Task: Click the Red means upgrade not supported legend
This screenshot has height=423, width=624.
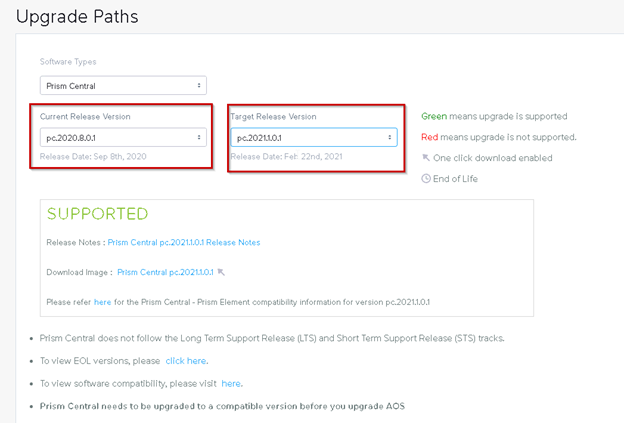Action: [499, 137]
